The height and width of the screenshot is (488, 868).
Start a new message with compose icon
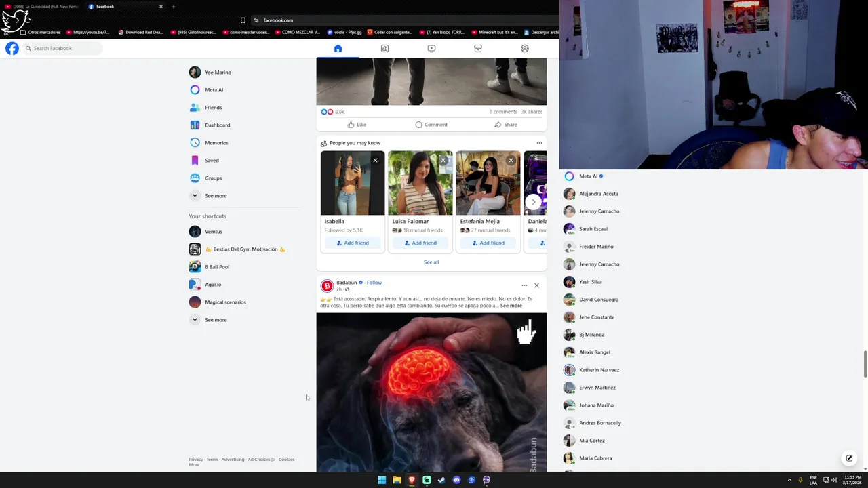pyautogui.click(x=849, y=458)
